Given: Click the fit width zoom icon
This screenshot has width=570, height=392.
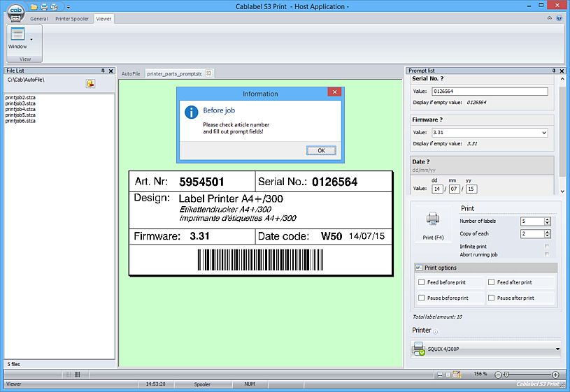Looking at the screenshot, I should coord(440,375).
